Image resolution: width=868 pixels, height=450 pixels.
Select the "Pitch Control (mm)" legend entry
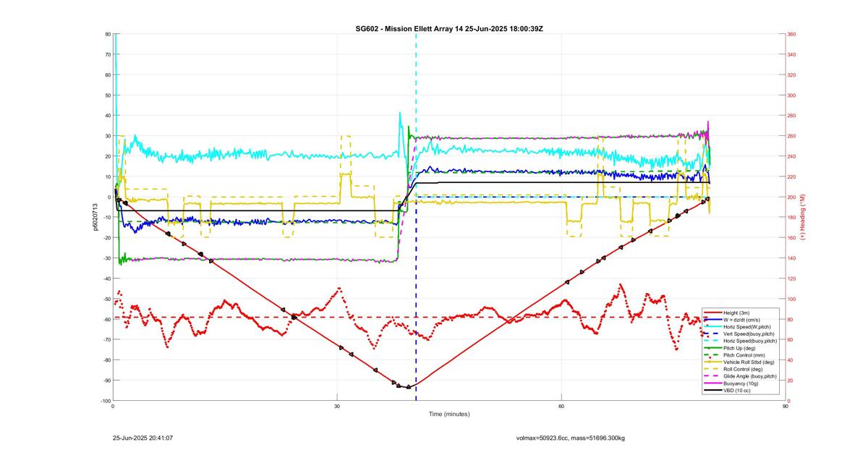[744, 355]
